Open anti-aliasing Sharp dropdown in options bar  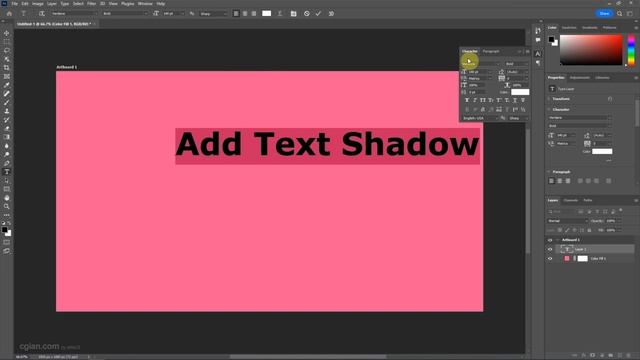[213, 13]
